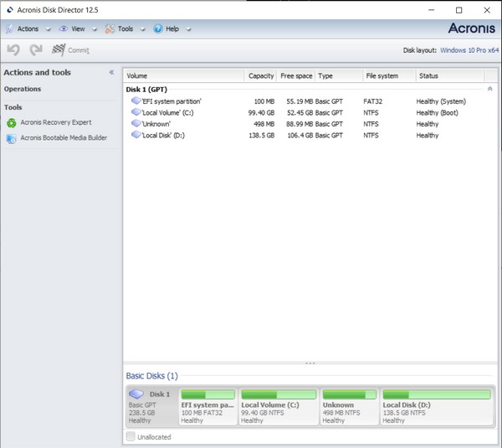
Task: Open the Actions menu
Action: (27, 28)
